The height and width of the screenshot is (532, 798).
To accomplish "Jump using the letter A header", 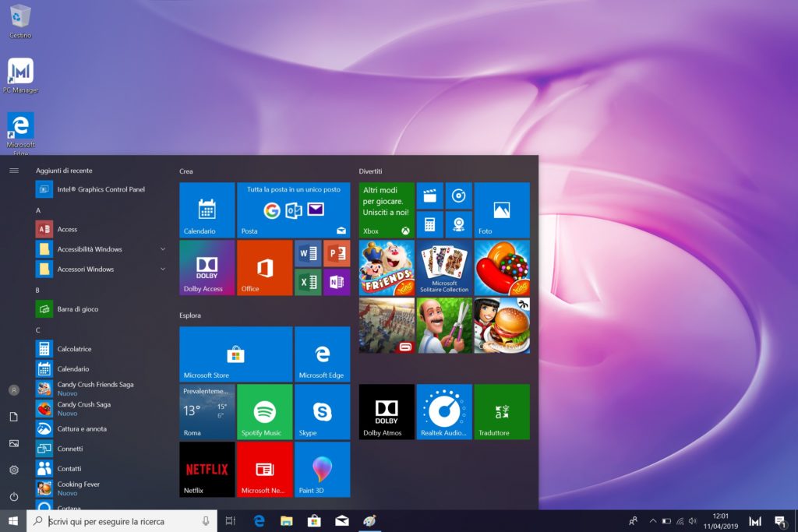I will coord(38,210).
